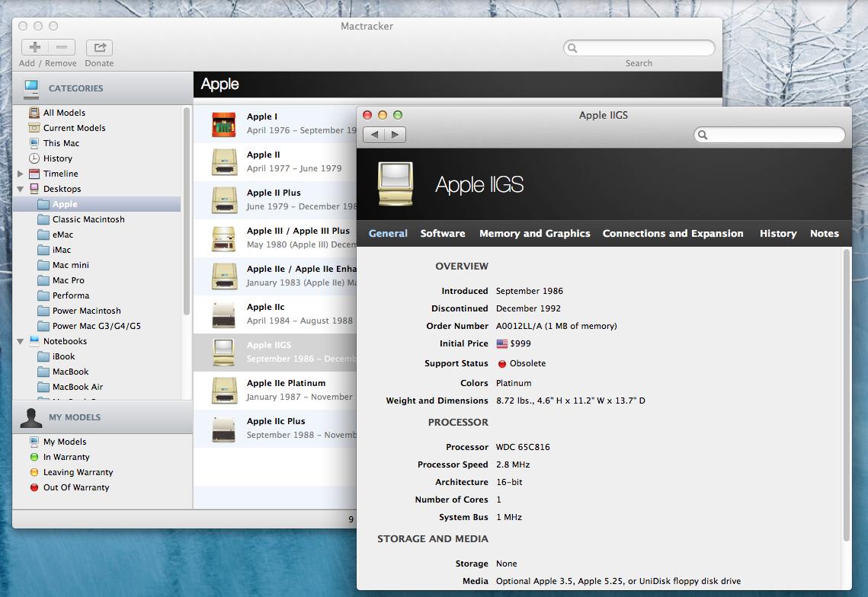
Task: Click the sidebar categories scrollbar
Action: pyautogui.click(x=187, y=212)
